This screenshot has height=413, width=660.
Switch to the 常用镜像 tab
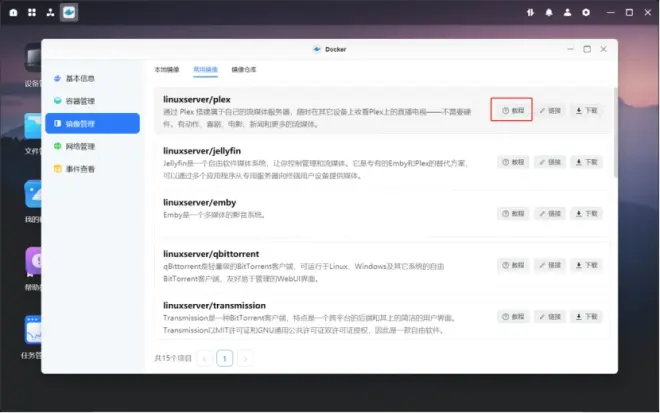pos(205,69)
